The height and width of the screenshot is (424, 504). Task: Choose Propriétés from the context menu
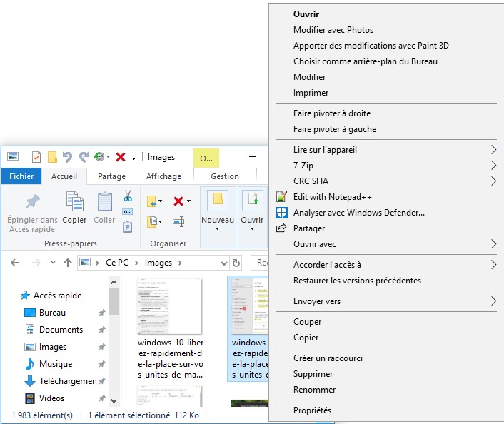312,410
